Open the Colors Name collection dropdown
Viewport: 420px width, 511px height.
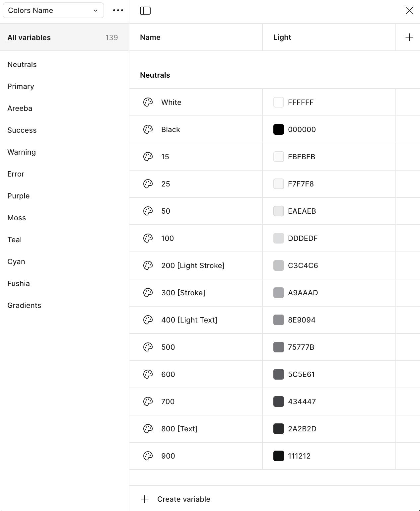click(x=53, y=11)
